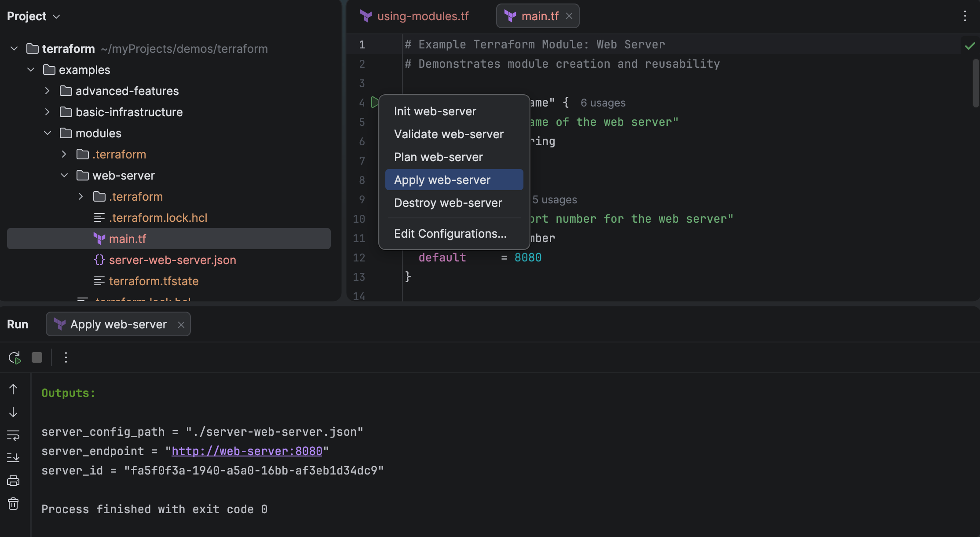Expand the advanced-features folder
Viewport: 980px width, 537px height.
tap(48, 91)
